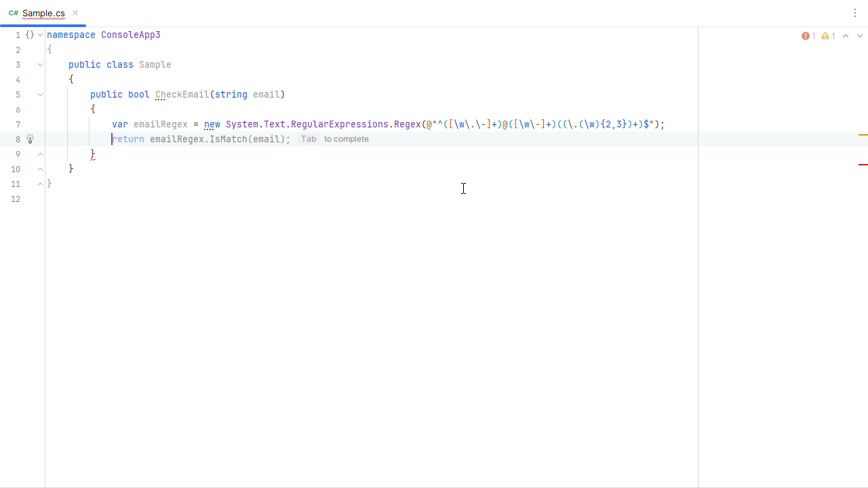
Task: Click the fold end marker on line 9
Action: [40, 154]
